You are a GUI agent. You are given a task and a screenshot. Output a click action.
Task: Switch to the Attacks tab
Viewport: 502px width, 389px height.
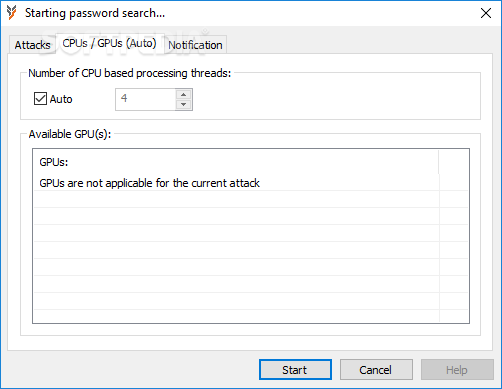[32, 45]
